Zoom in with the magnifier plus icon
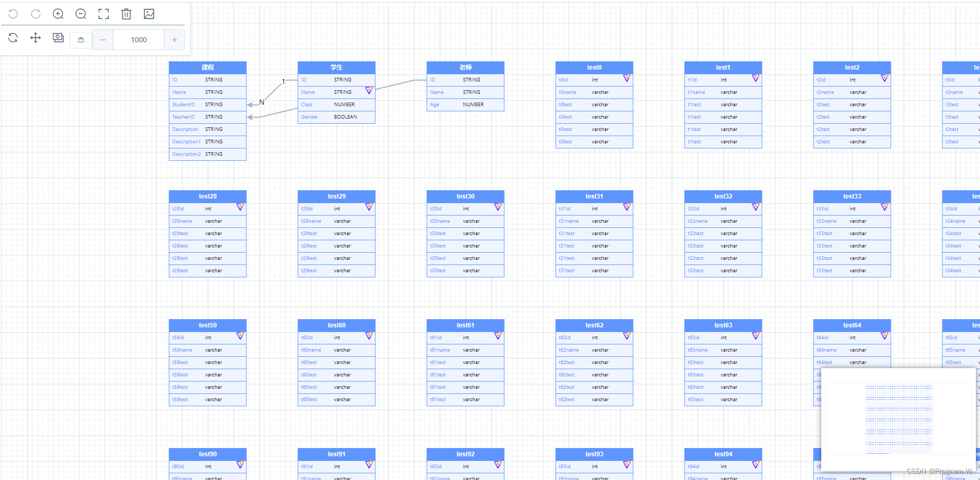This screenshot has height=480, width=980. tap(58, 14)
